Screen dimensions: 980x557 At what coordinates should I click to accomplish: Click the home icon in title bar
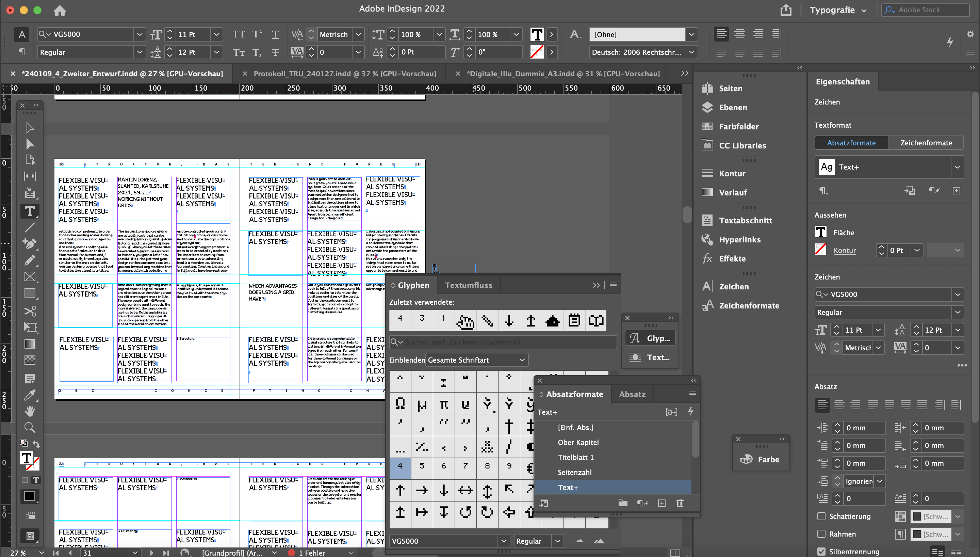click(x=60, y=10)
